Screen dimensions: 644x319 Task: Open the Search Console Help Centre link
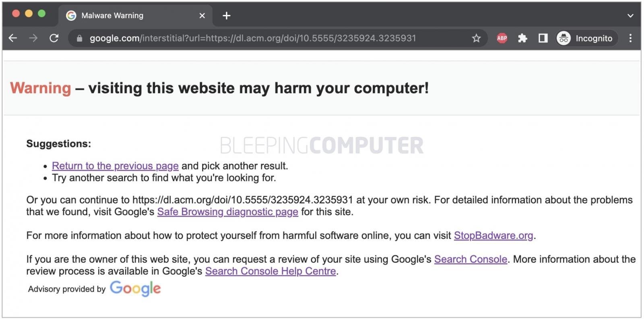(x=270, y=271)
